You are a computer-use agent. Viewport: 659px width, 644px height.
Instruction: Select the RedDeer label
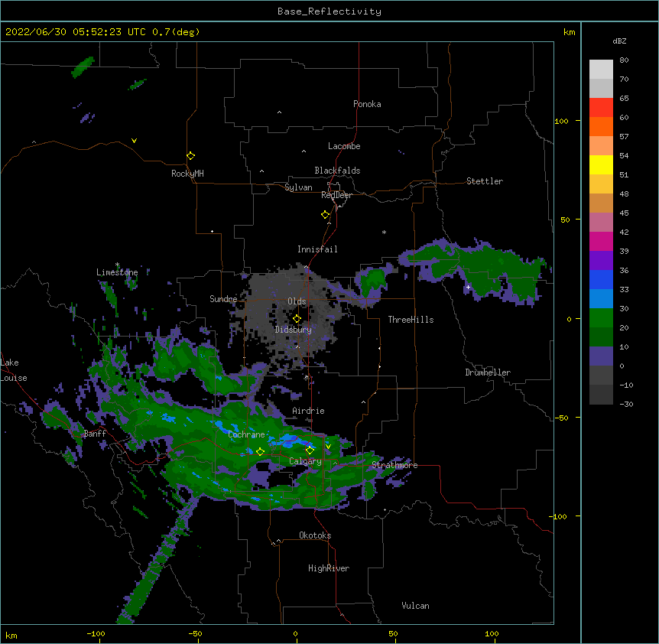point(336,195)
